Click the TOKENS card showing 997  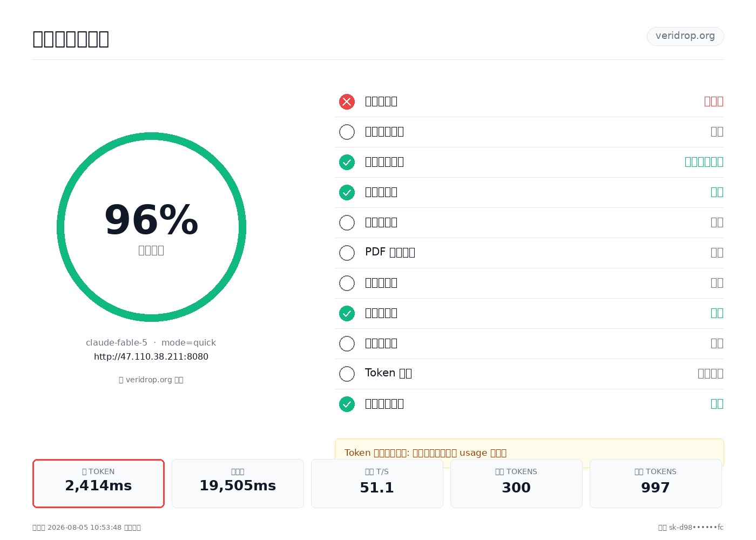656,483
